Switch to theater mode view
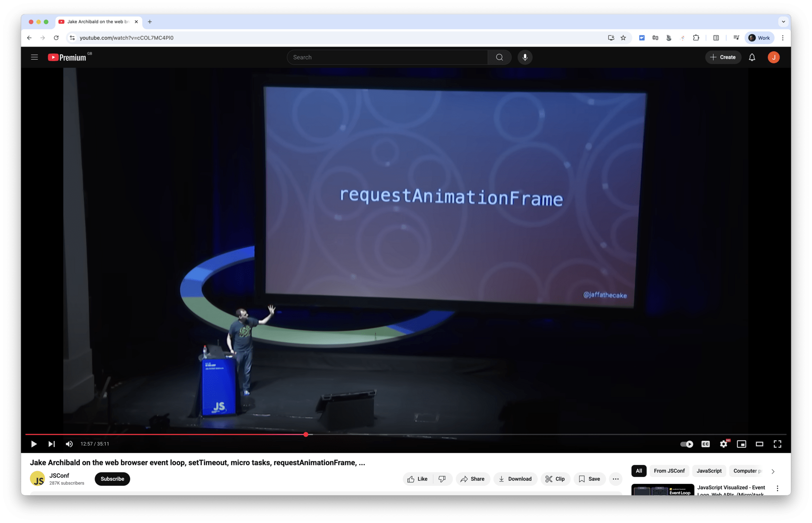The width and height of the screenshot is (812, 523). (x=759, y=444)
